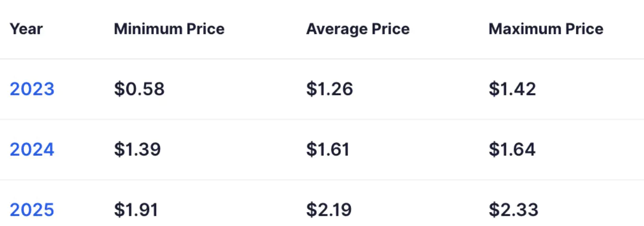
Task: Select the $0.58 minimum price cell
Action: [x=139, y=89]
